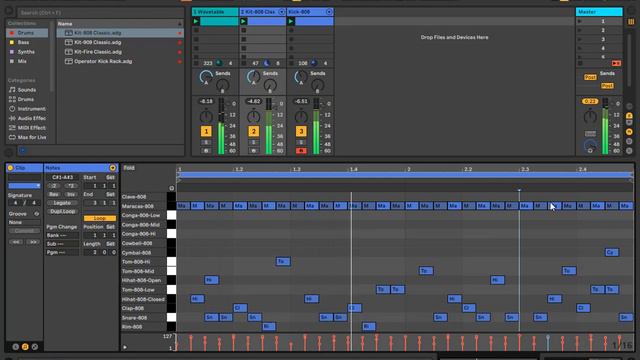Click the pan knob on track 3

point(301,117)
